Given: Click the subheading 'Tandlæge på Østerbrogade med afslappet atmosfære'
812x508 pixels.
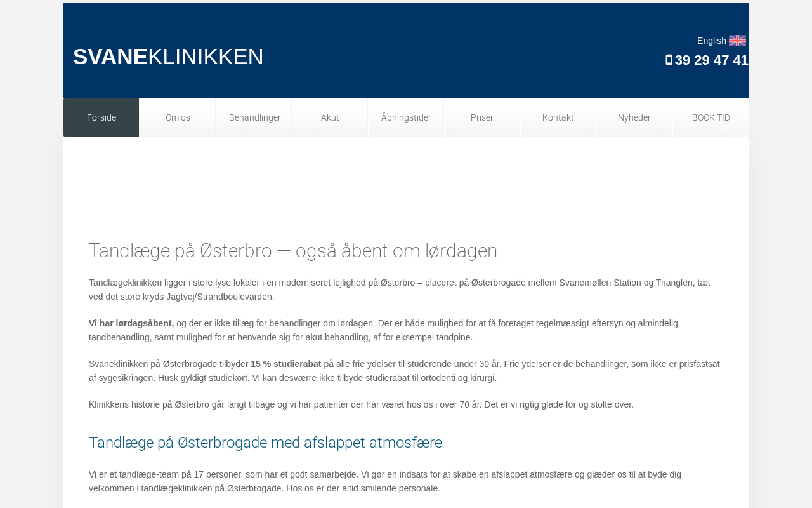Looking at the screenshot, I should tap(265, 443).
